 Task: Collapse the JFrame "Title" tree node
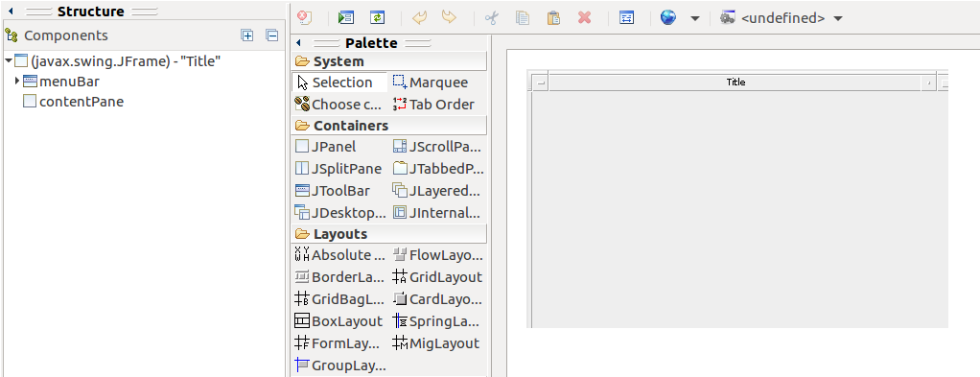coord(8,60)
